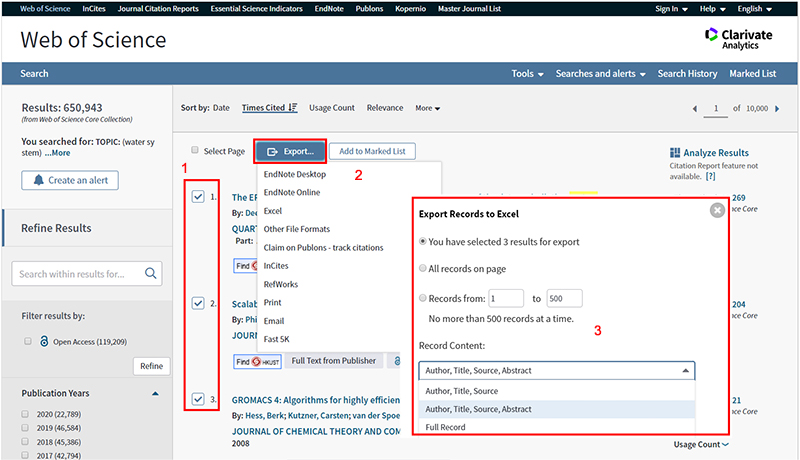This screenshot has width=800, height=460.
Task: Choose EndNote Desktop from Export menu
Action: [x=294, y=174]
